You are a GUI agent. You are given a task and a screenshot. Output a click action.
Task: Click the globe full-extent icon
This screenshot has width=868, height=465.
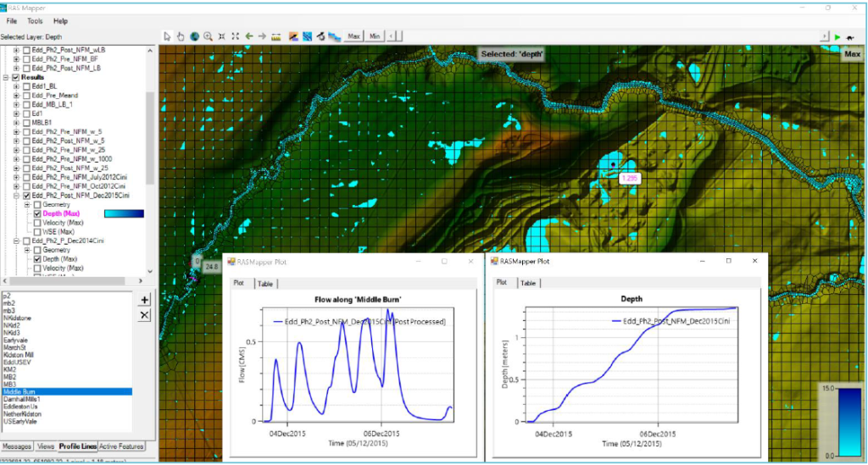click(x=194, y=36)
